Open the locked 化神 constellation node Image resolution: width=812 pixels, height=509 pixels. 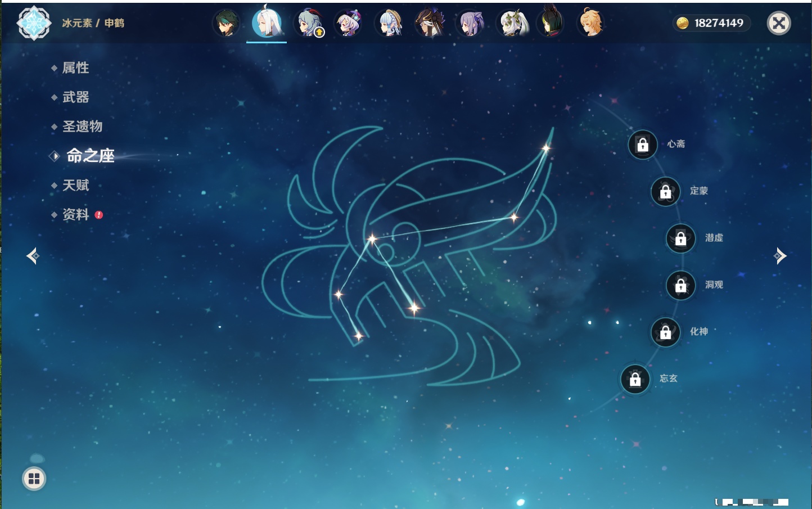tap(666, 332)
